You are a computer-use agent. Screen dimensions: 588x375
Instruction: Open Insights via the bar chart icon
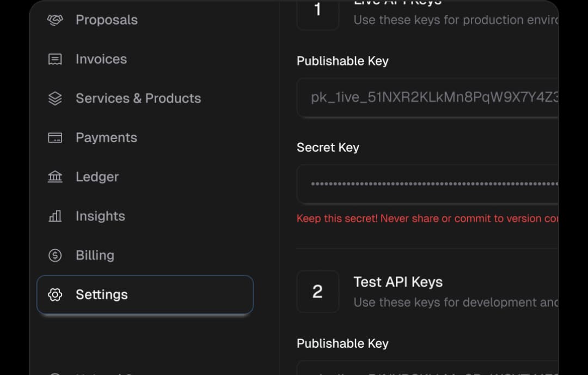[55, 216]
